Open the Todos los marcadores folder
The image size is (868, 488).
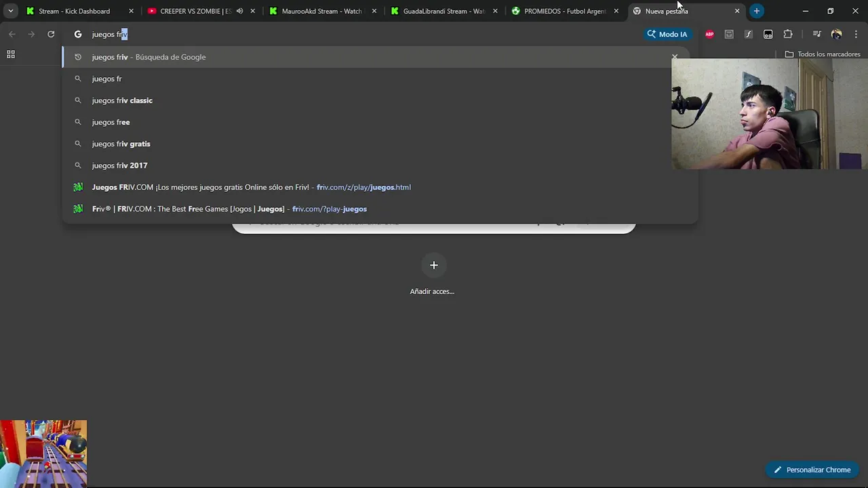click(x=822, y=54)
